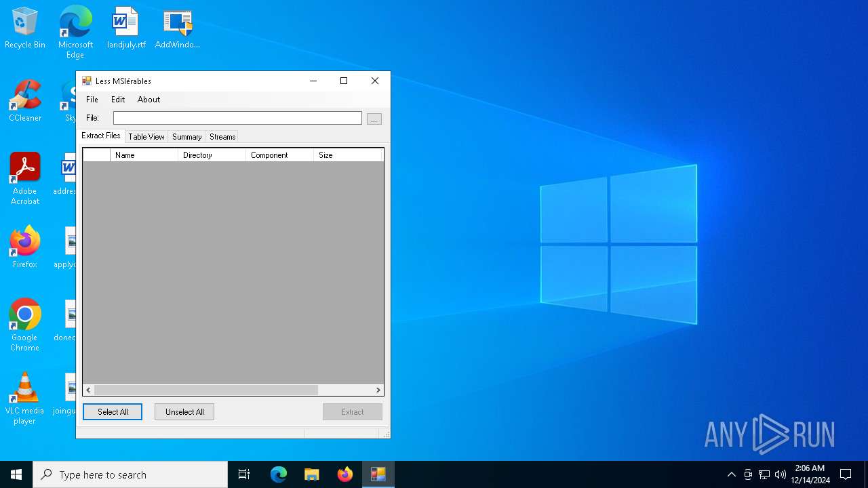Viewport: 868px width, 488px height.
Task: Click the File path input field
Action: 237,118
